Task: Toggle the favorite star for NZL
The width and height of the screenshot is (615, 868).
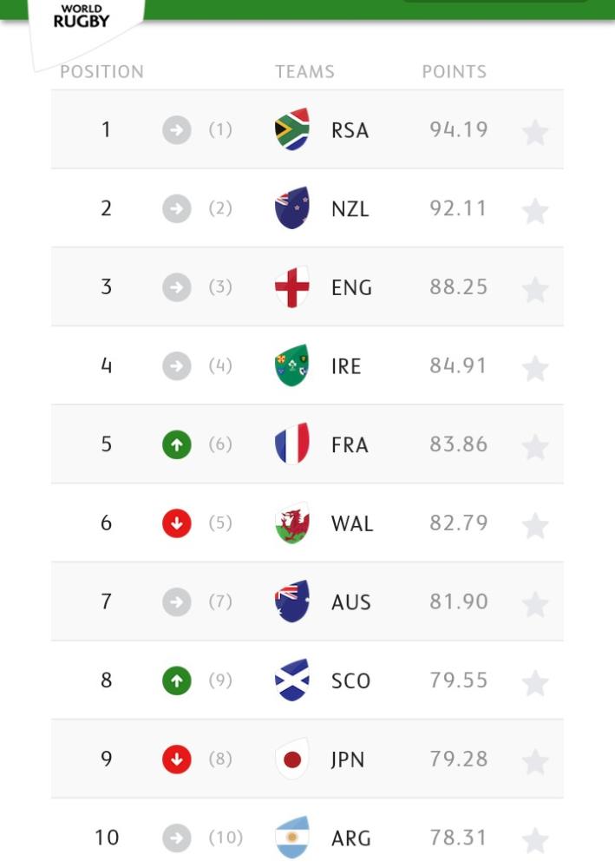Action: (535, 210)
